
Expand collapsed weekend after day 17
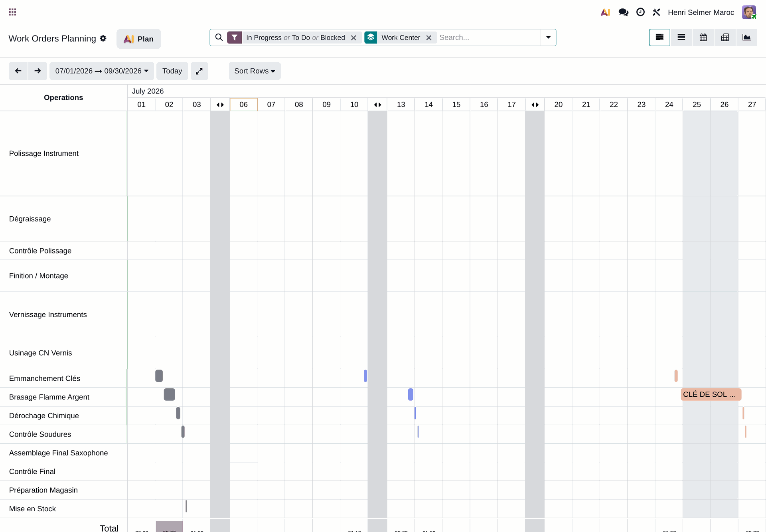point(535,105)
